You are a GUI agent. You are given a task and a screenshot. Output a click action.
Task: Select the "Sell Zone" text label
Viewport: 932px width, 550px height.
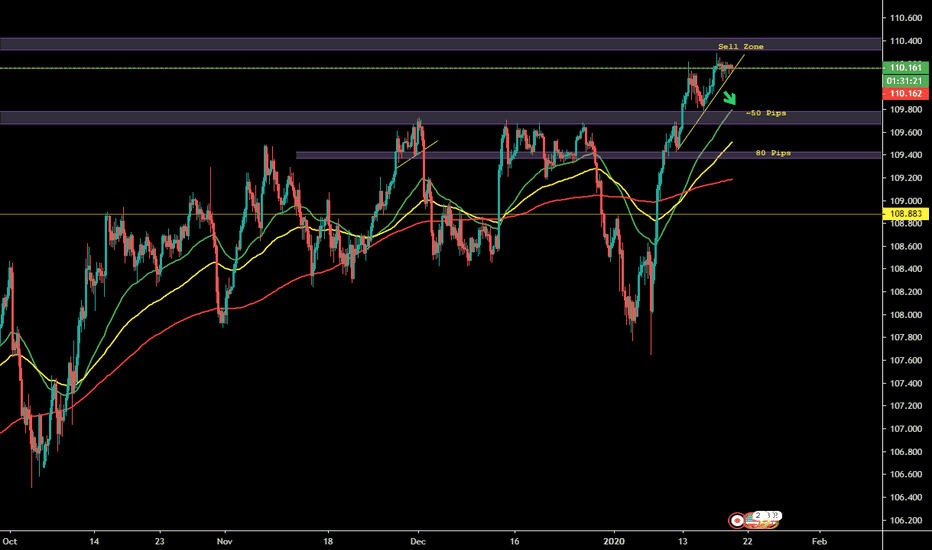coord(741,47)
